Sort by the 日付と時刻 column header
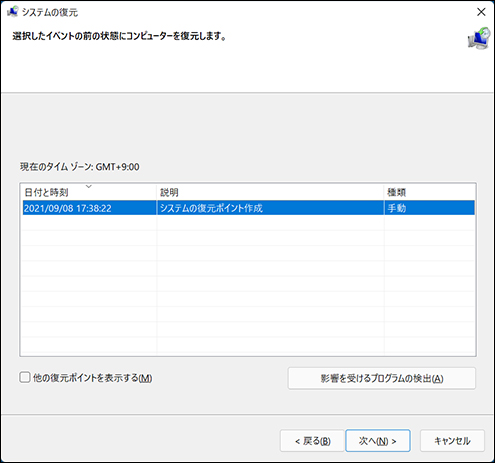Screen dimensions: 495x463 tap(88, 192)
